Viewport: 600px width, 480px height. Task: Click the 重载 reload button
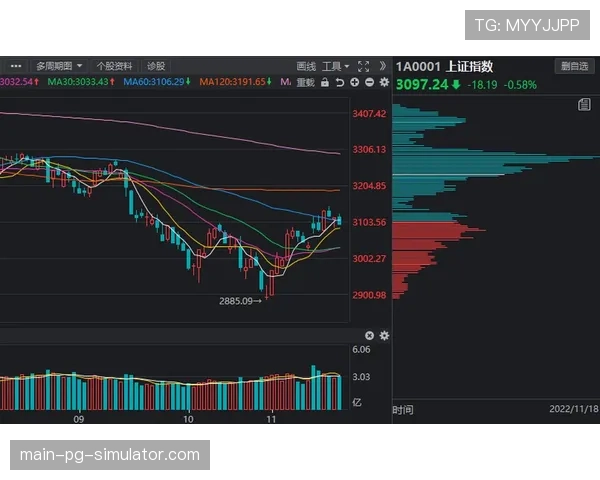tap(305, 82)
